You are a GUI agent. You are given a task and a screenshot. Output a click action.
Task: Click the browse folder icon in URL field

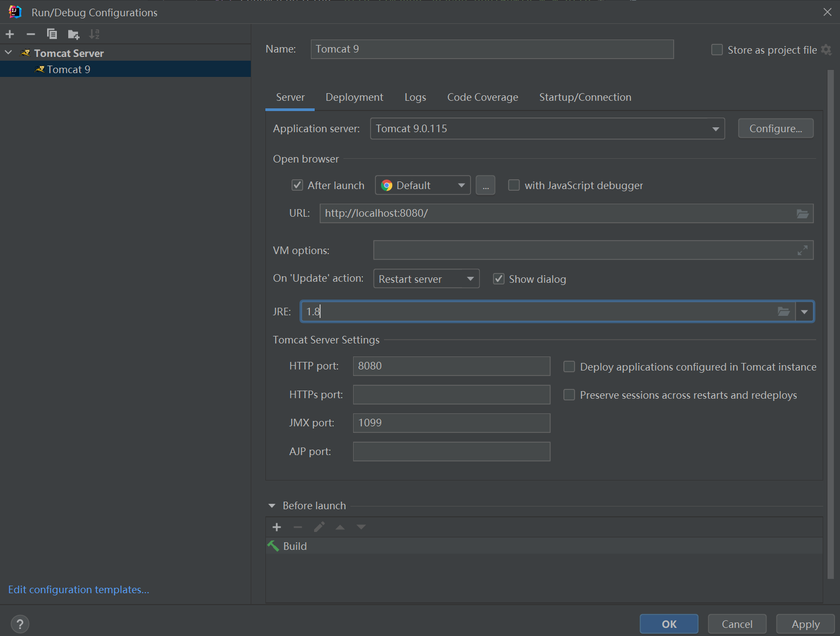tap(803, 213)
